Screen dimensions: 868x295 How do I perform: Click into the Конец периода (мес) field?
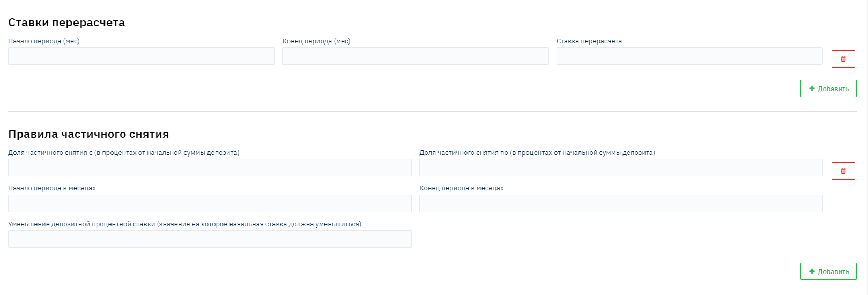click(415, 56)
